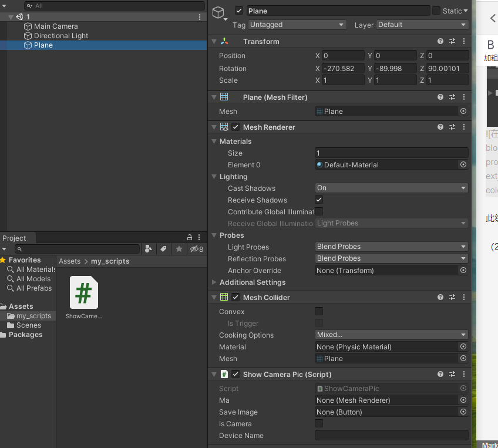The image size is (498, 448).
Task: Pick object for Mesh Filter Mesh field
Action: coord(463,111)
